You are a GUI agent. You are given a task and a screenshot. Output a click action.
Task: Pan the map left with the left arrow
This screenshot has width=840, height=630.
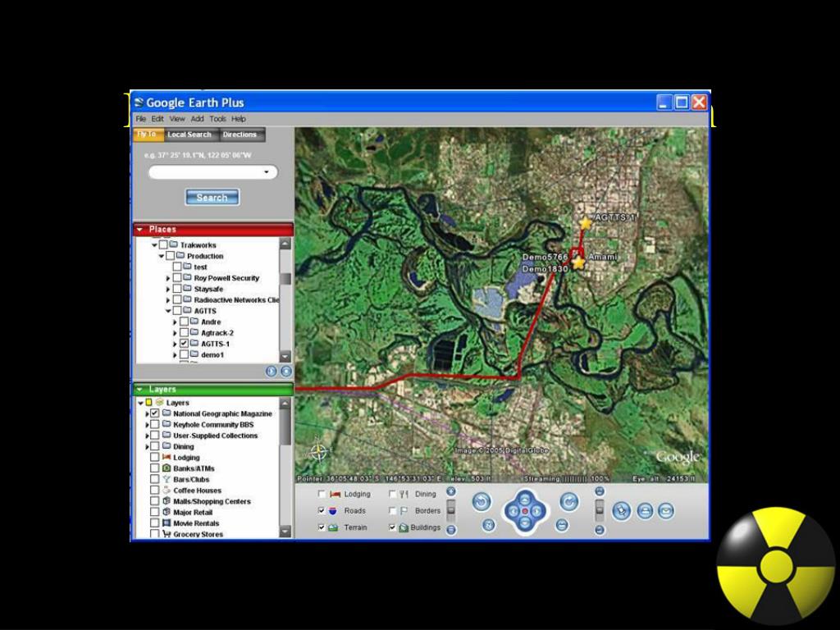[513, 512]
